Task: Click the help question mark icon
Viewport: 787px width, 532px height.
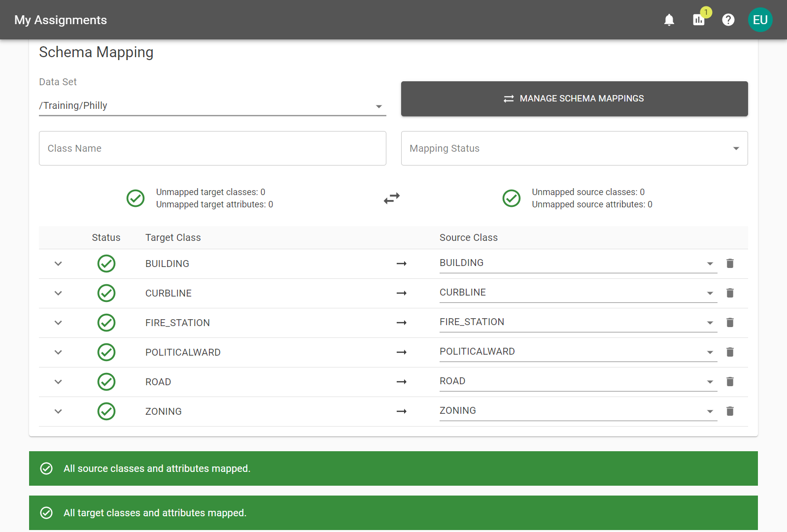Action: (x=728, y=20)
